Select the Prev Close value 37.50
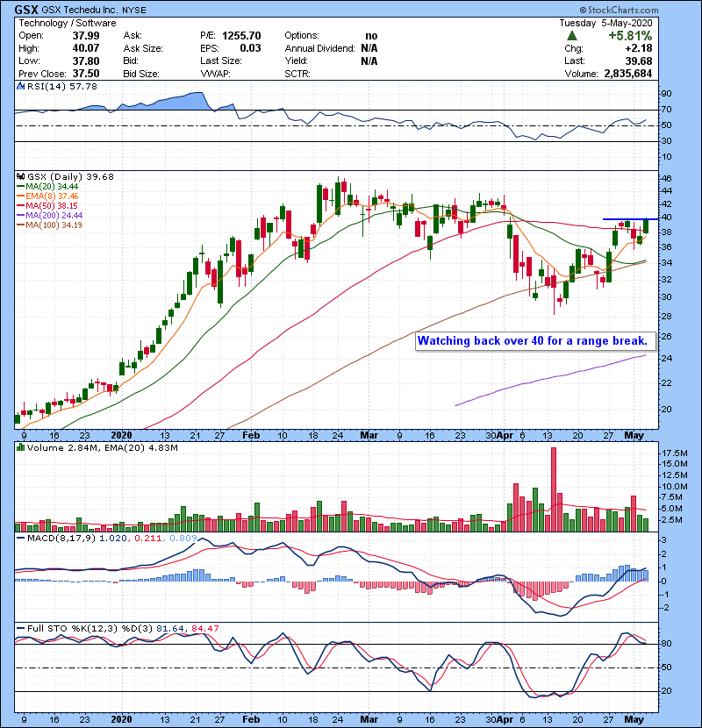702x728 pixels. [x=86, y=74]
